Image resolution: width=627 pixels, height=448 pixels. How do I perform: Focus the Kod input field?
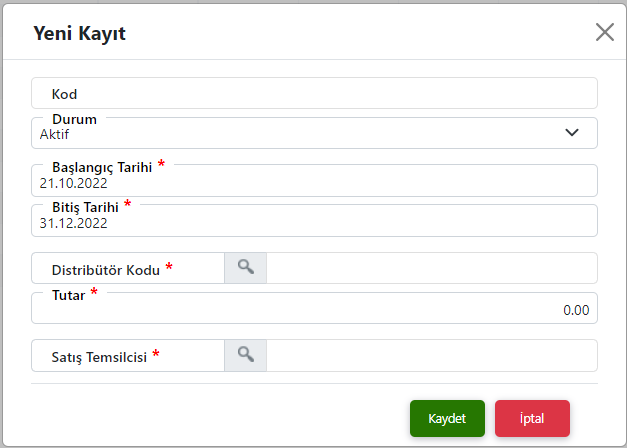314,93
